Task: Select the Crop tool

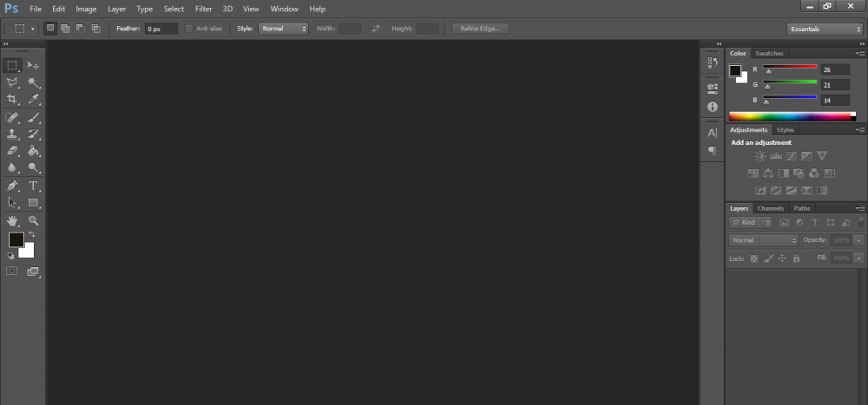Action: pos(12,99)
